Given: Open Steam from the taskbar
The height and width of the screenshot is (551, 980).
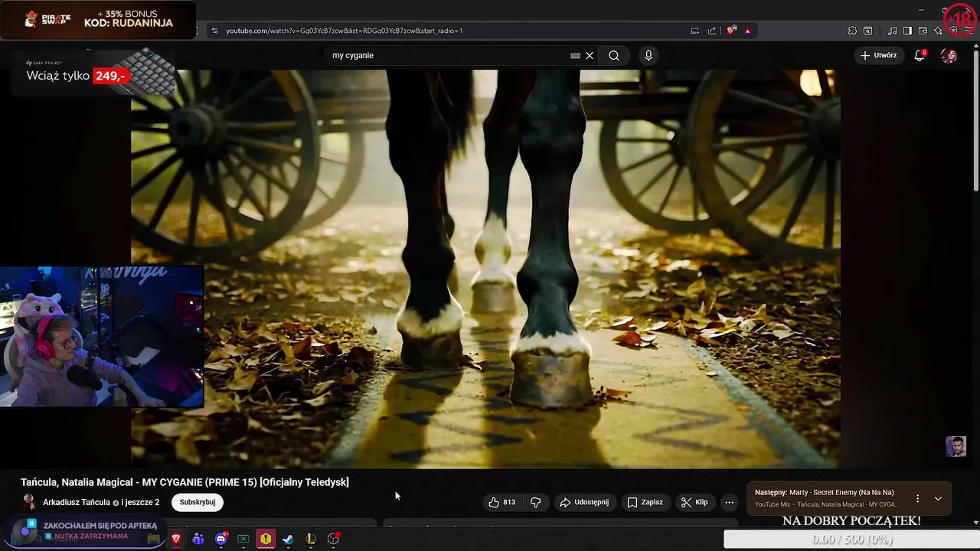Looking at the screenshot, I should click(x=288, y=539).
